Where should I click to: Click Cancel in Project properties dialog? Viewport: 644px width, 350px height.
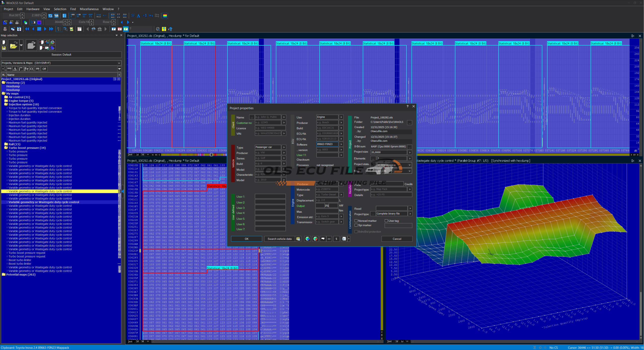tap(397, 239)
